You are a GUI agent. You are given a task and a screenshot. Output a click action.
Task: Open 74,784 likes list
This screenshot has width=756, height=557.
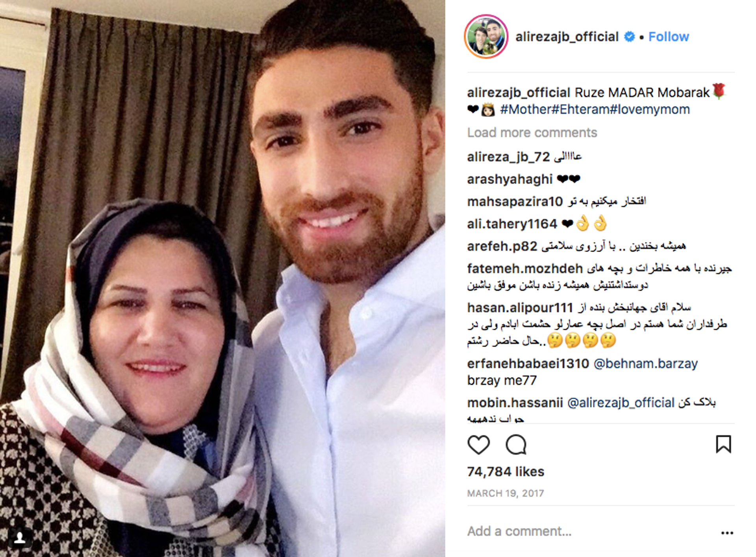506,472
